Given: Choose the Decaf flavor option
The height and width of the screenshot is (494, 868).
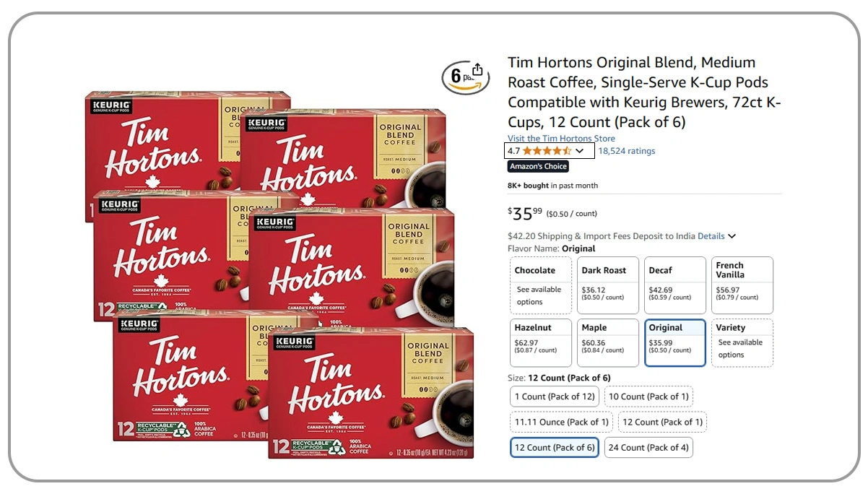Looking at the screenshot, I should 675,285.
